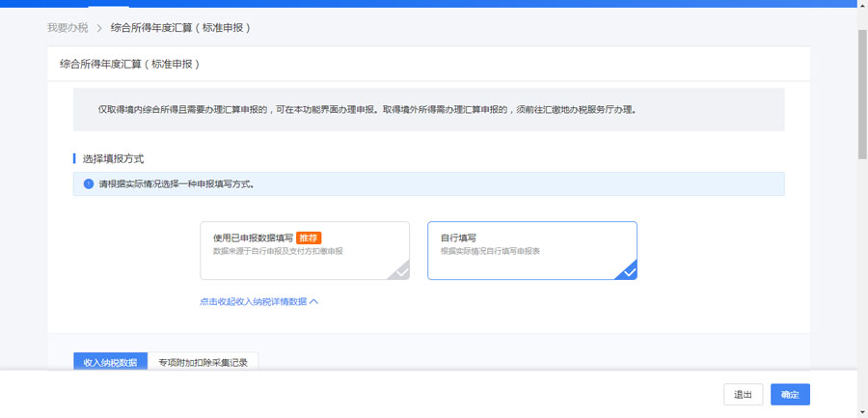Viewport: 868px width, 418px height.
Task: Open the 专项附加扣除采集记录 tab
Action: (203, 363)
